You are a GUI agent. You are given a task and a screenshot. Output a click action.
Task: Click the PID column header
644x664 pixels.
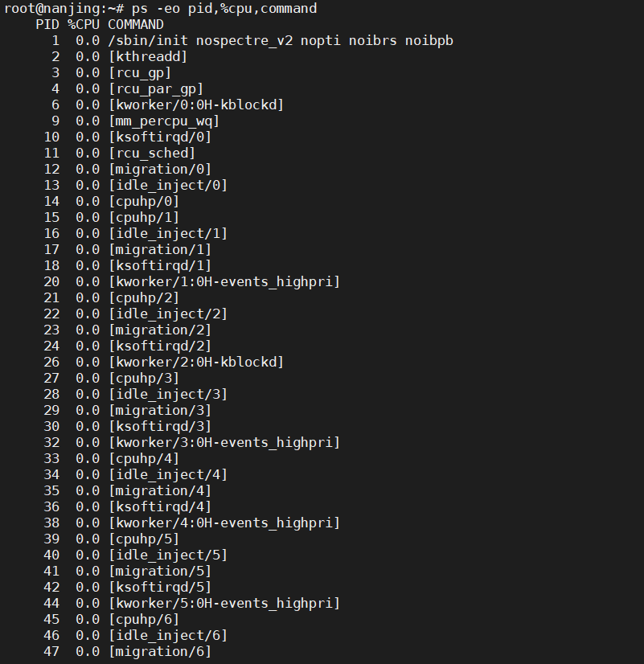point(47,25)
